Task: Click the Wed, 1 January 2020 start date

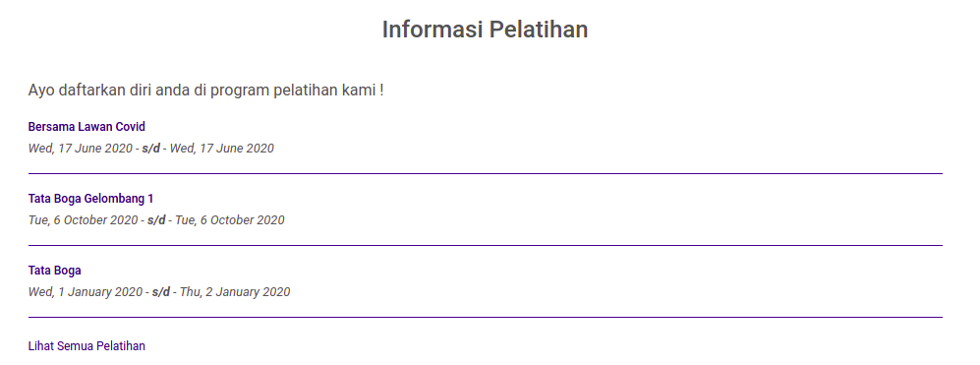Action: point(85,292)
